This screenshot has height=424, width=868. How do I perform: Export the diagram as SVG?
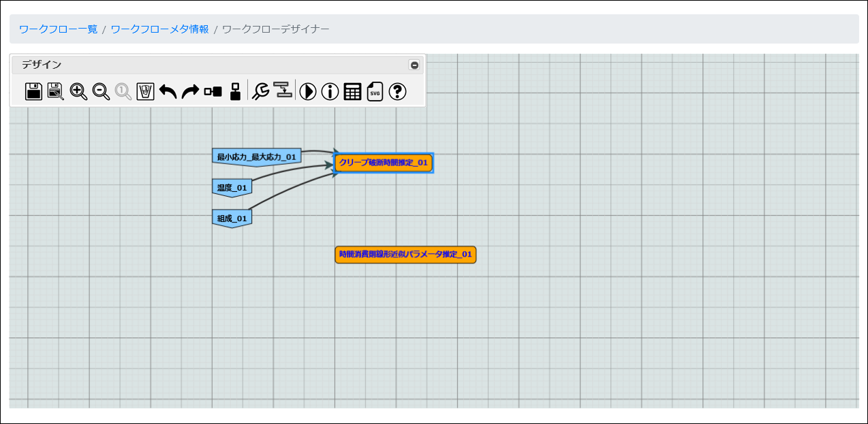[x=375, y=91]
